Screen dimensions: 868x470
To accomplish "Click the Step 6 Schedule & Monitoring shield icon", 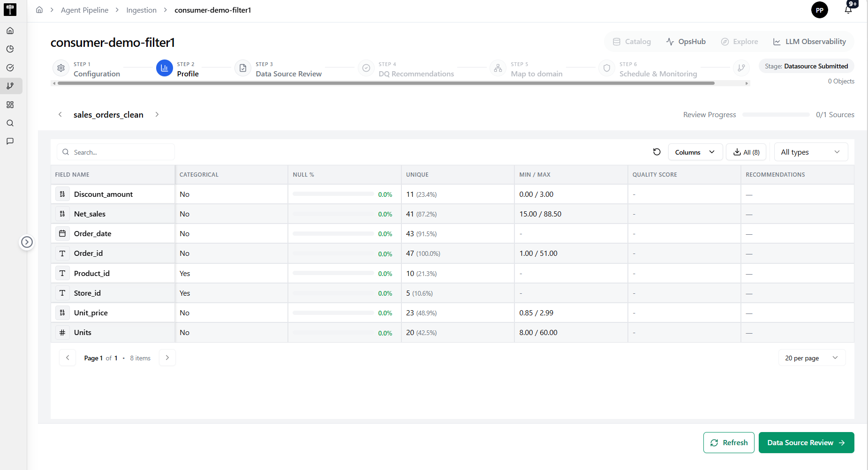I will click(607, 68).
